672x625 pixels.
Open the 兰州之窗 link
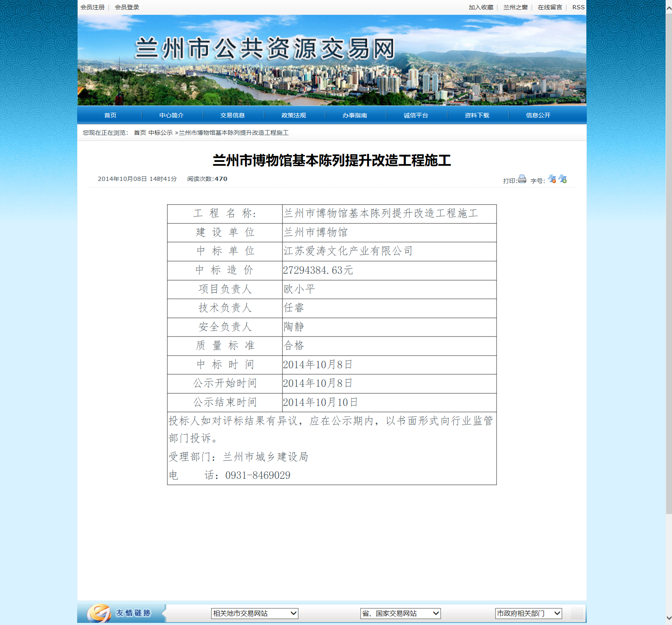[x=515, y=7]
